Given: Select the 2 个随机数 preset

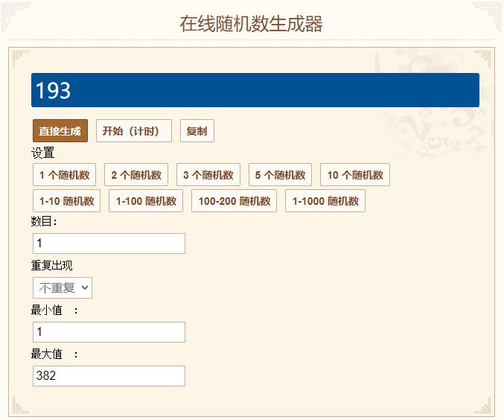Looking at the screenshot, I should coord(136,174).
